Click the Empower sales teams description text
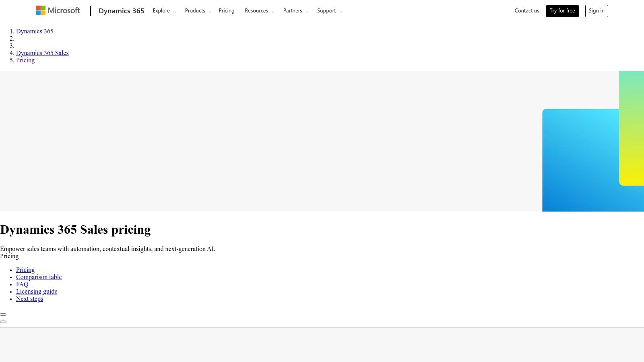This screenshot has width=644, height=362. click(107, 249)
